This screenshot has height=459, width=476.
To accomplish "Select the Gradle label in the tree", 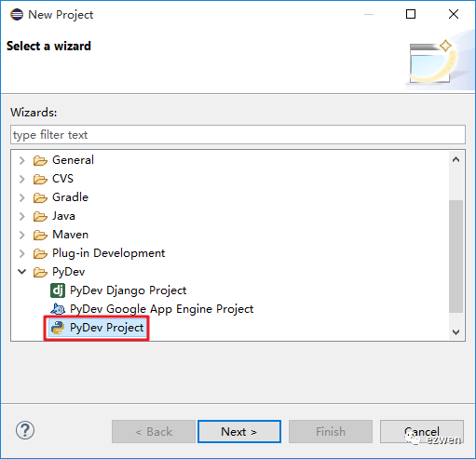I will (70, 197).
